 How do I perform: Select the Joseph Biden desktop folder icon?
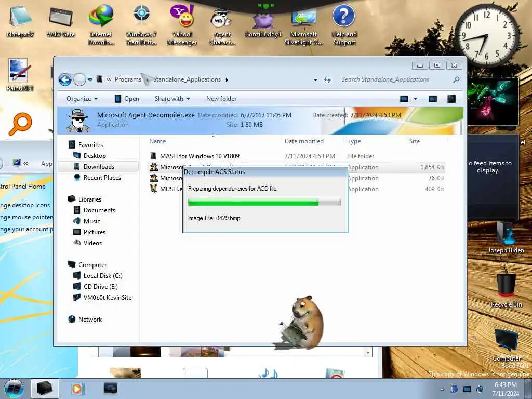[506, 237]
